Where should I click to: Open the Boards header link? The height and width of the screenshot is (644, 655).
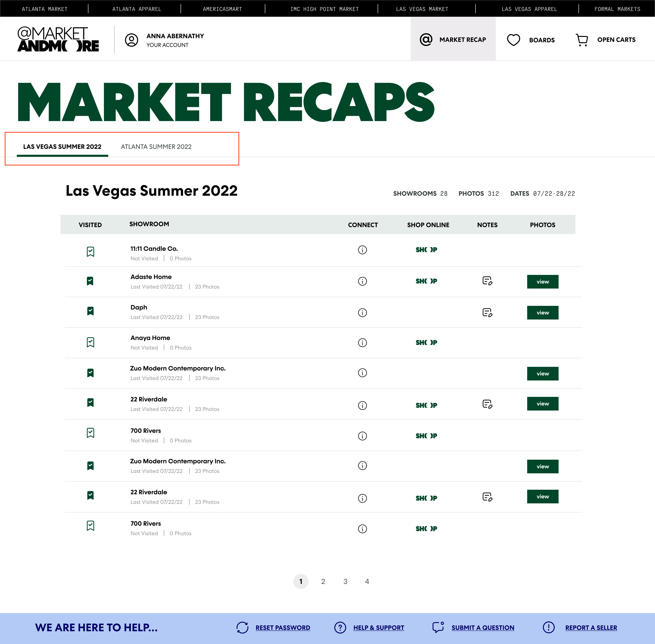click(x=542, y=40)
